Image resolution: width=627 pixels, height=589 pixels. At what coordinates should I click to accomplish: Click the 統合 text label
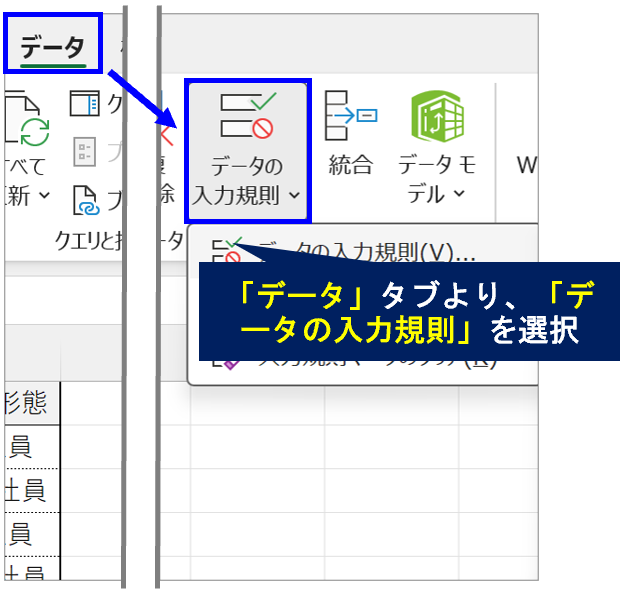349,166
